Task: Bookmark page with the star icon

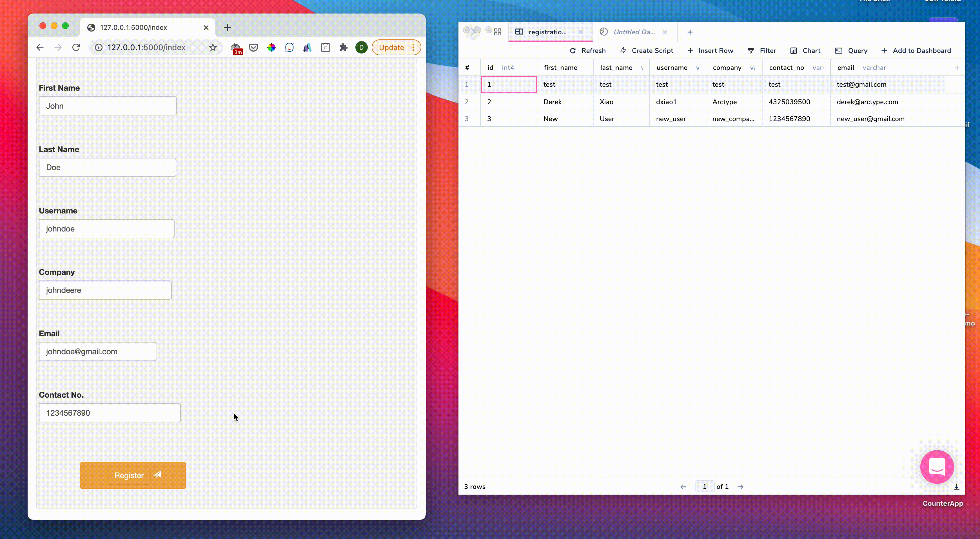Action: point(213,48)
